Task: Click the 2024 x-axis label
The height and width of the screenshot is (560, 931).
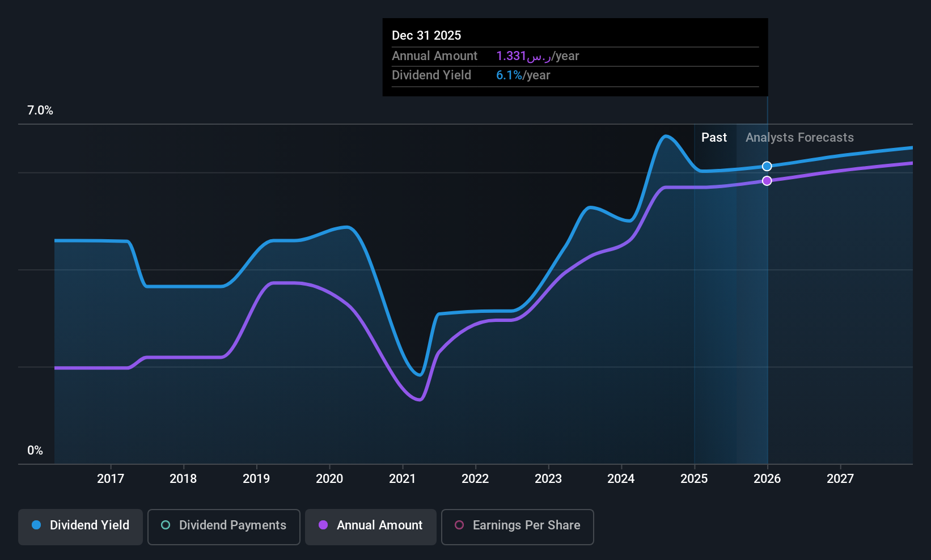Action: click(621, 479)
